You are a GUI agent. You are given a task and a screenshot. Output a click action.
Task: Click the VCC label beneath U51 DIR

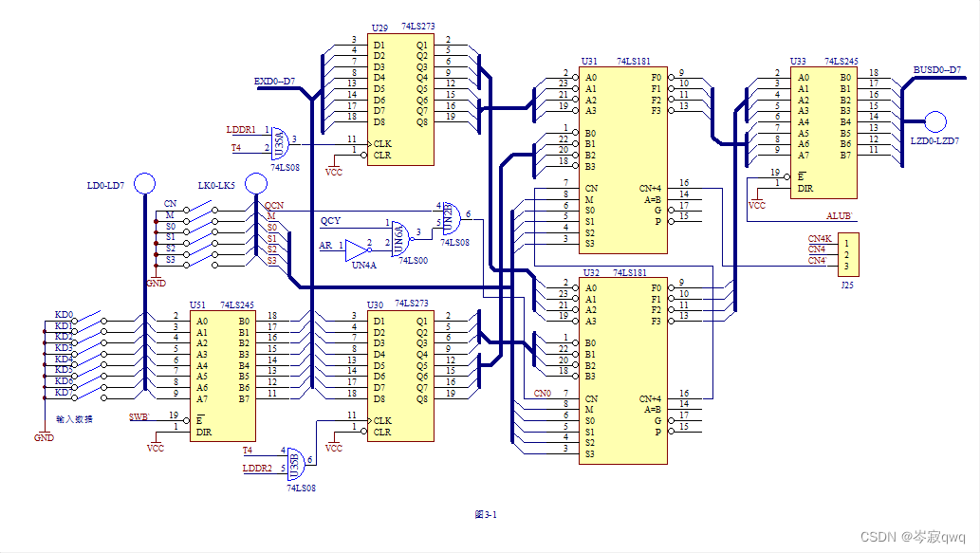click(156, 448)
